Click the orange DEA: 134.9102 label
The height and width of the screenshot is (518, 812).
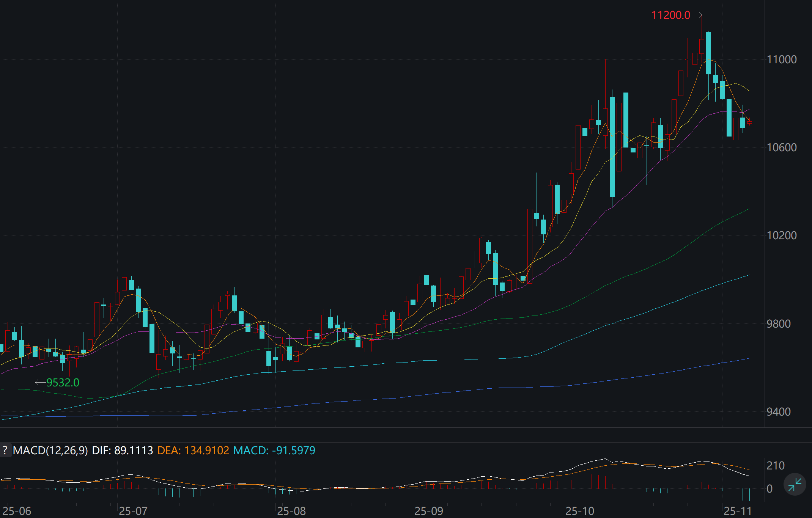tap(193, 451)
